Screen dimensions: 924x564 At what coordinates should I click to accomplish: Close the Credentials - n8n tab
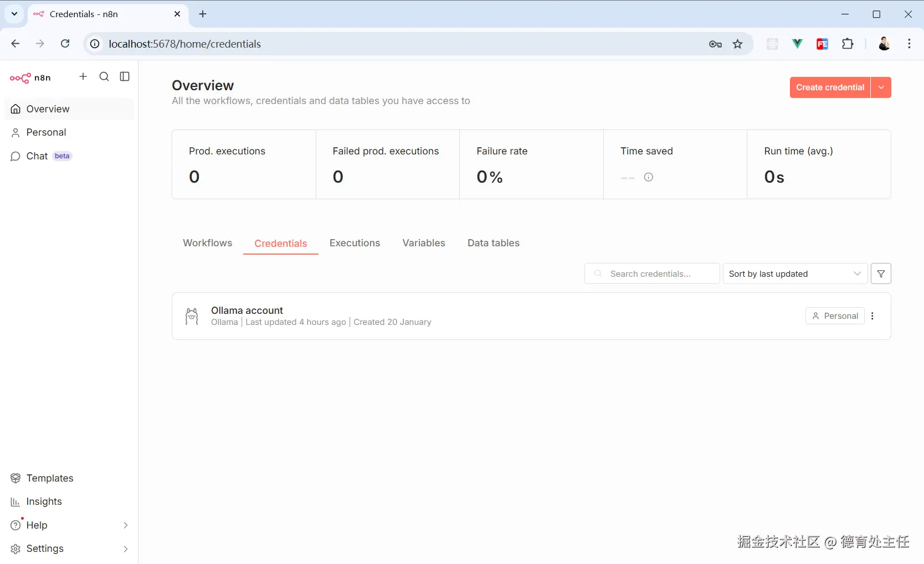pyautogui.click(x=177, y=14)
